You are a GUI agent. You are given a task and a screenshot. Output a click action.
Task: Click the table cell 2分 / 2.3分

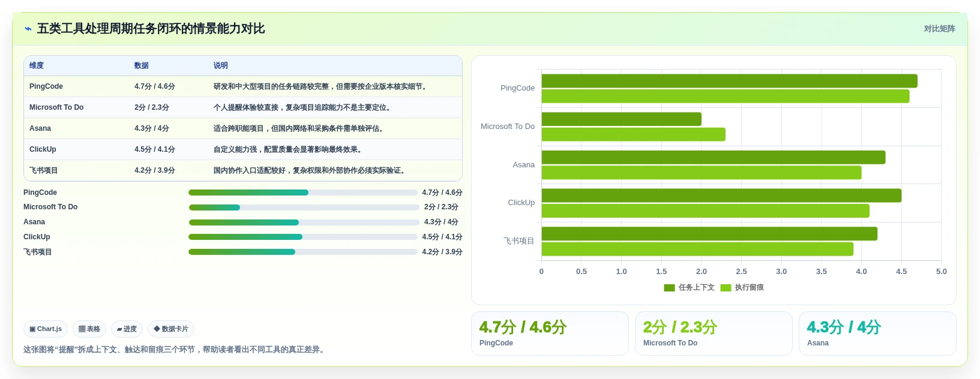(152, 107)
